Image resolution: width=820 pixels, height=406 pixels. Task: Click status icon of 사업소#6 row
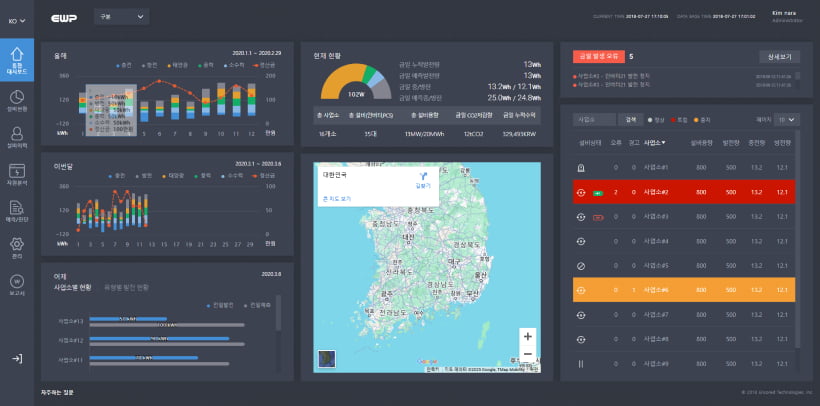tap(580, 290)
